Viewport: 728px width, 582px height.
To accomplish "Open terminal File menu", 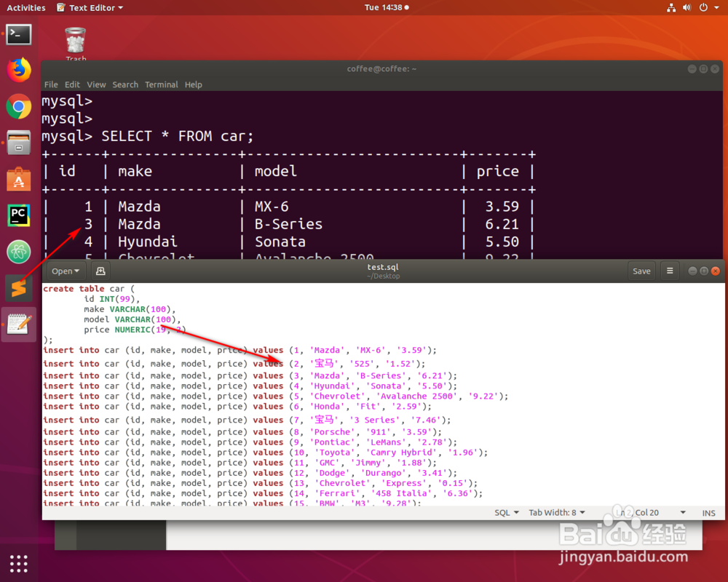I will [51, 84].
